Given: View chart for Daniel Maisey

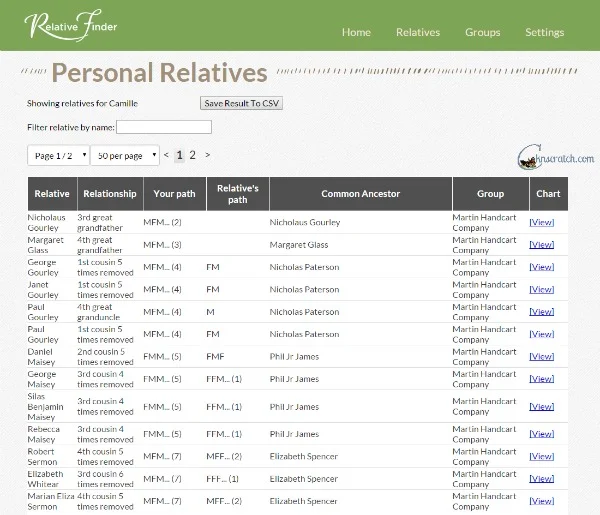Looking at the screenshot, I should (x=541, y=357).
